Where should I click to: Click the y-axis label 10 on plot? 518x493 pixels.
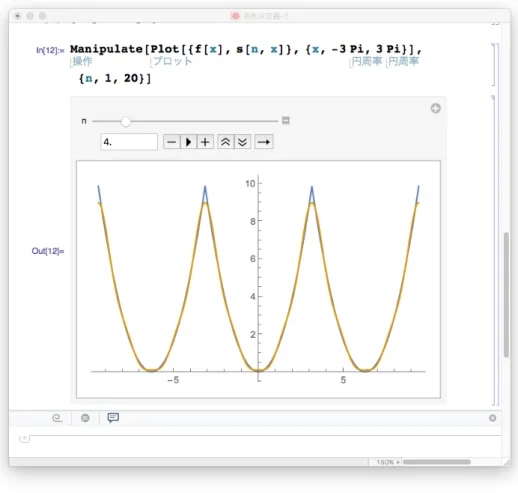[250, 184]
